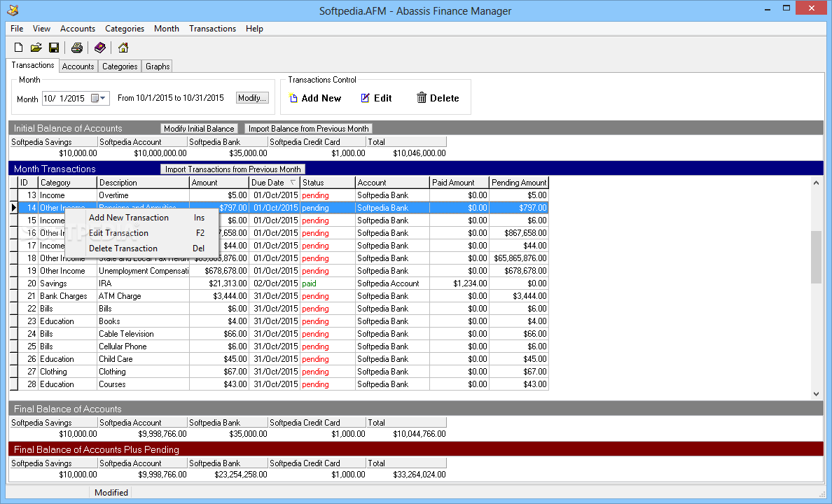Click the Modified status bar entry
Image resolution: width=832 pixels, height=504 pixels.
point(111,492)
